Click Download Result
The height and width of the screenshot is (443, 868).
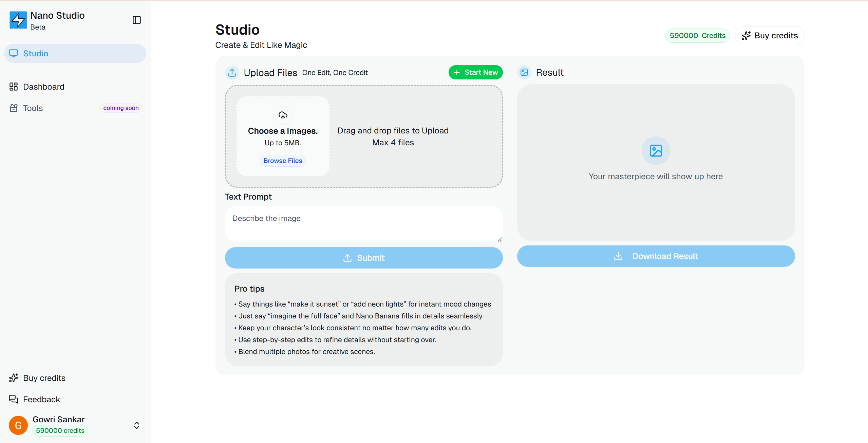tap(656, 256)
